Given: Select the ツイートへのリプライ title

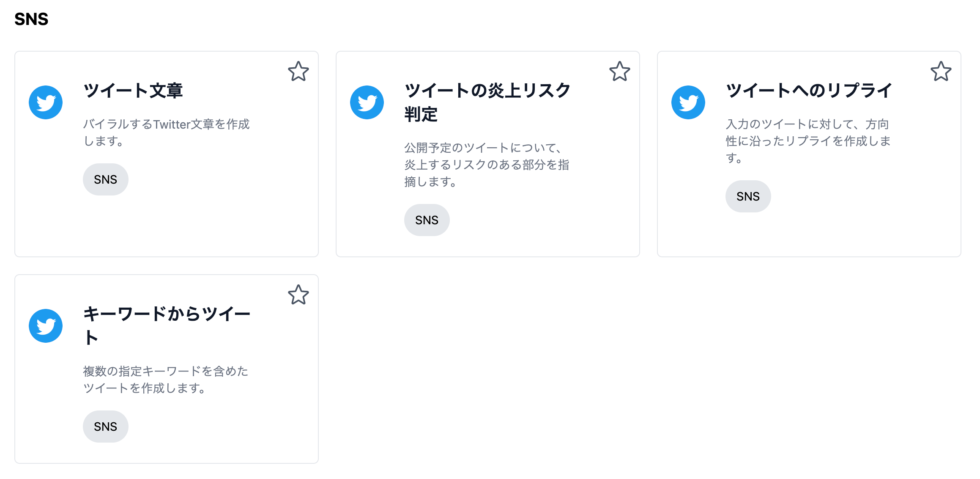Looking at the screenshot, I should 809,91.
